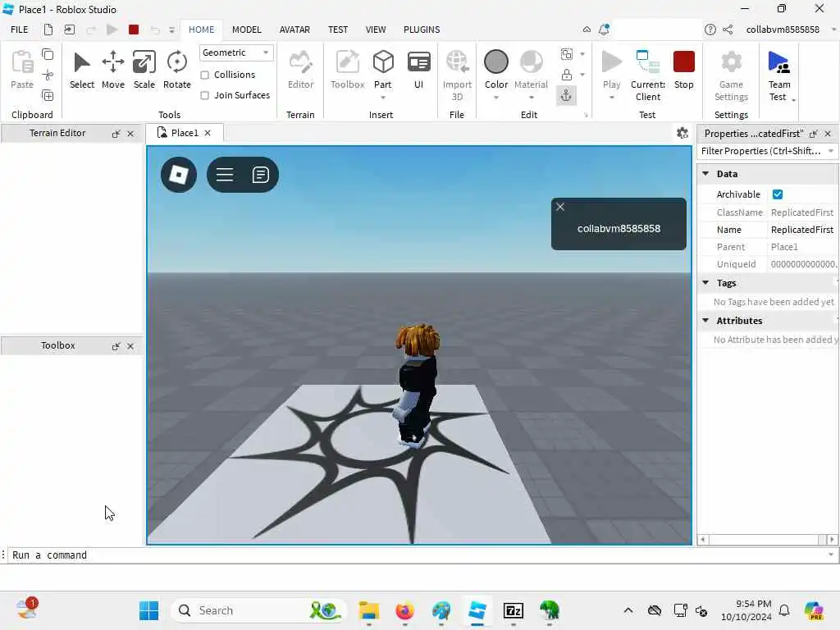Open the in-game hamburger menu

point(225,175)
